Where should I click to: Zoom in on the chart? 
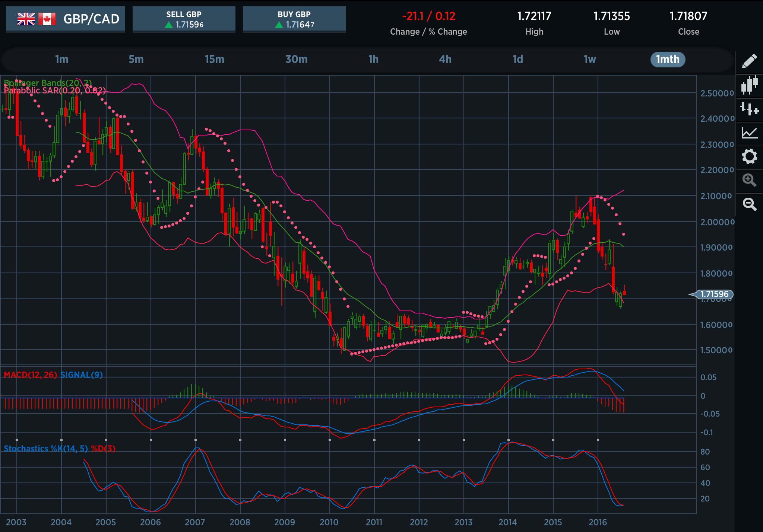(749, 180)
